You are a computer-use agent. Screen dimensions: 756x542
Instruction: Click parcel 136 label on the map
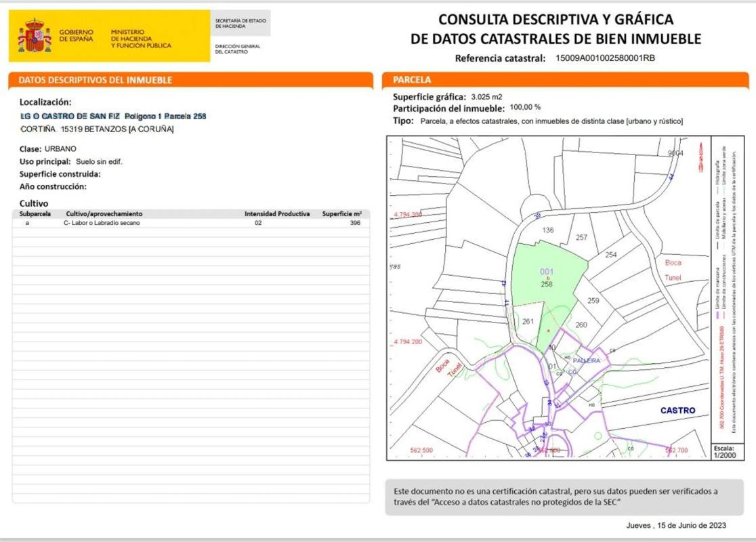point(548,230)
